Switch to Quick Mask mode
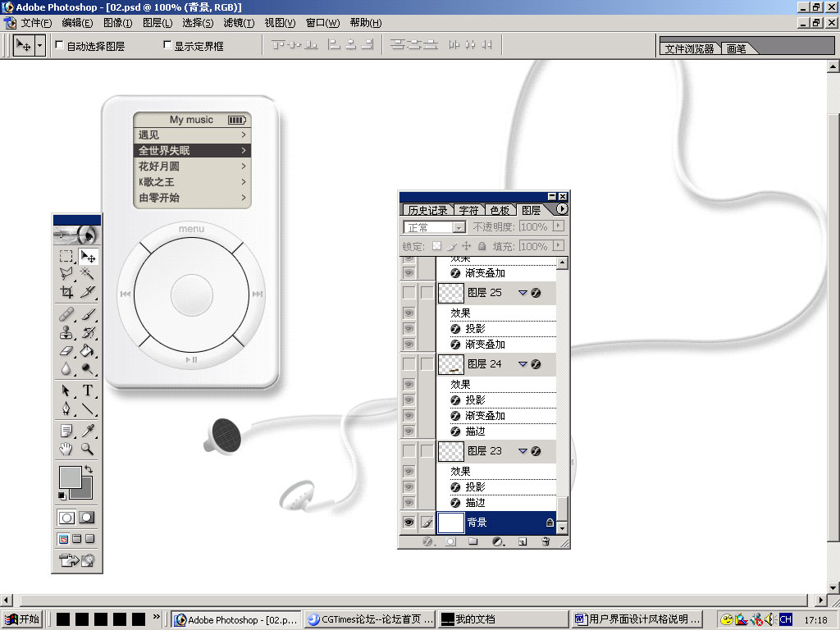The height and width of the screenshot is (630, 840). pos(87,518)
